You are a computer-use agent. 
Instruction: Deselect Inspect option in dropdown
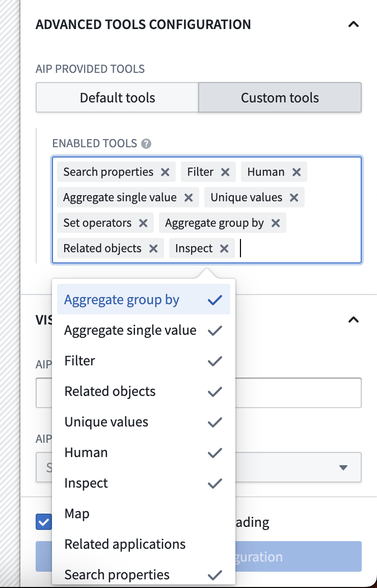[x=143, y=483]
